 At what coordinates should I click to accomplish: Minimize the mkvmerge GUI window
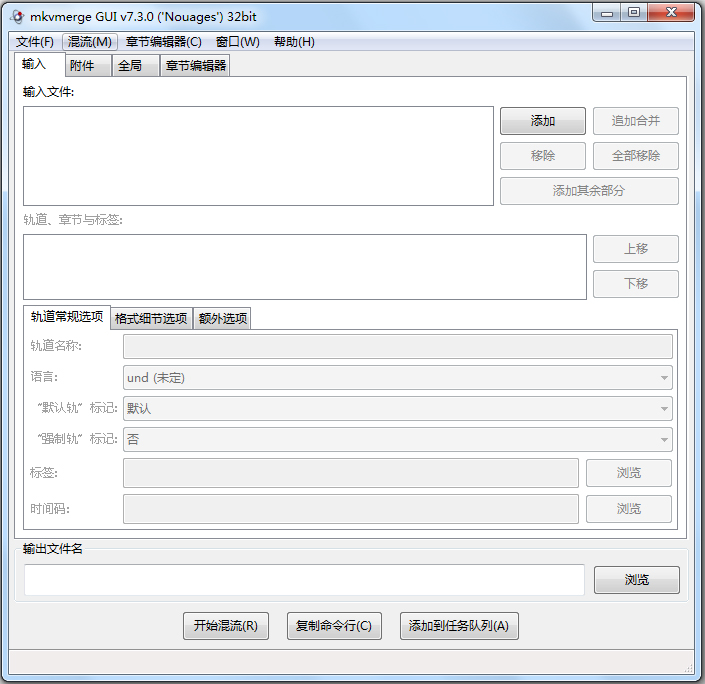(607, 13)
